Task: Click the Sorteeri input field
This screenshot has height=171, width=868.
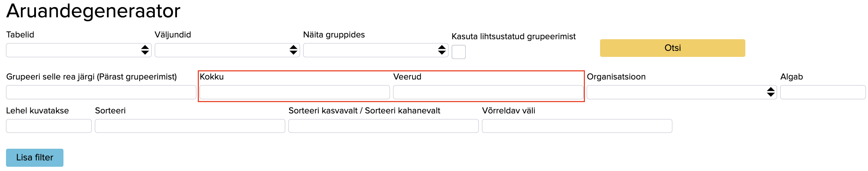Action: [x=190, y=126]
